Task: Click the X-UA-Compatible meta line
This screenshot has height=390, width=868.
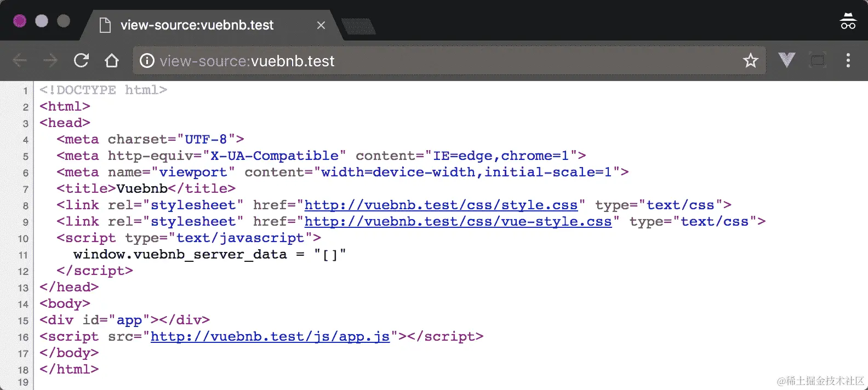Action: [321, 156]
